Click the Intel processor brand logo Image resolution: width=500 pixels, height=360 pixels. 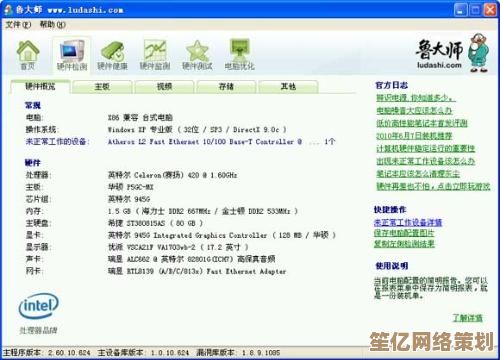click(x=39, y=305)
